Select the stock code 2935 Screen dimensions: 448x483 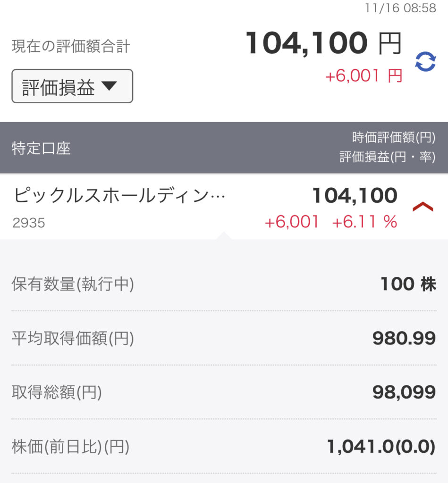pyautogui.click(x=29, y=223)
